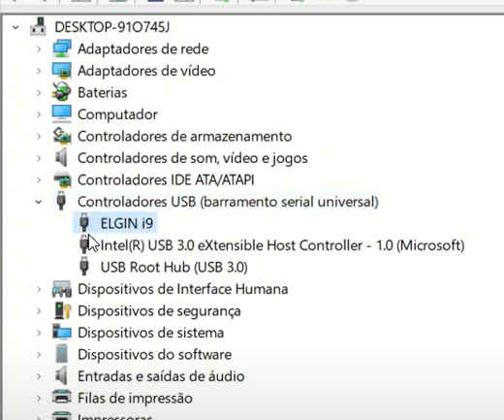Click the Filas de impressão printer icon
504x420 pixels.
[x=61, y=398]
